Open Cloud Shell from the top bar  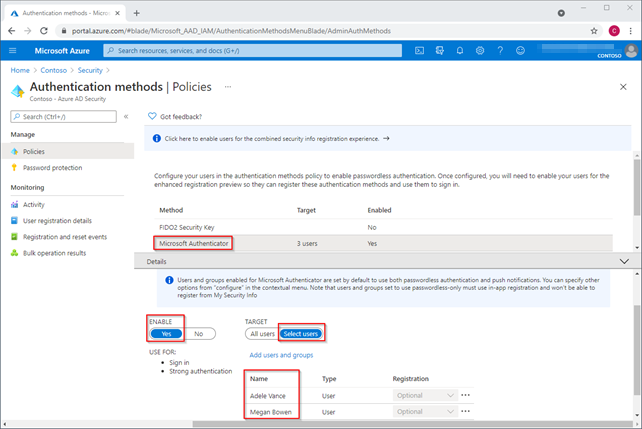coord(418,50)
